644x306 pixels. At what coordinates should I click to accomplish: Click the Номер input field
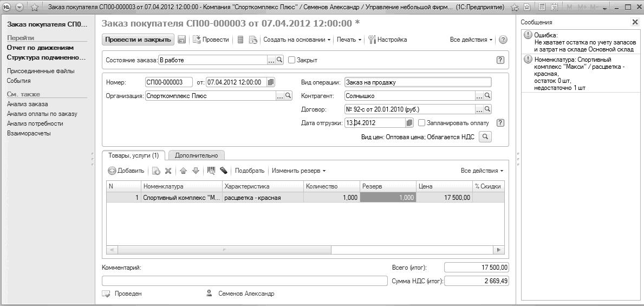(x=169, y=82)
